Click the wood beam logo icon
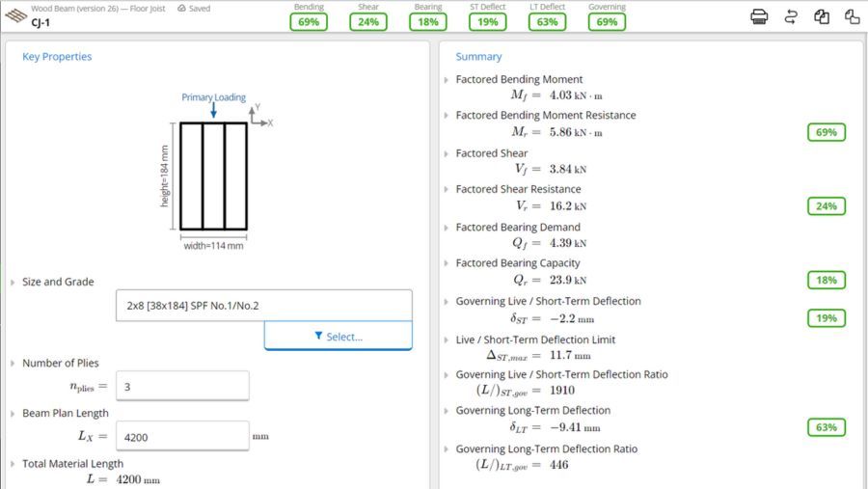 (15, 15)
